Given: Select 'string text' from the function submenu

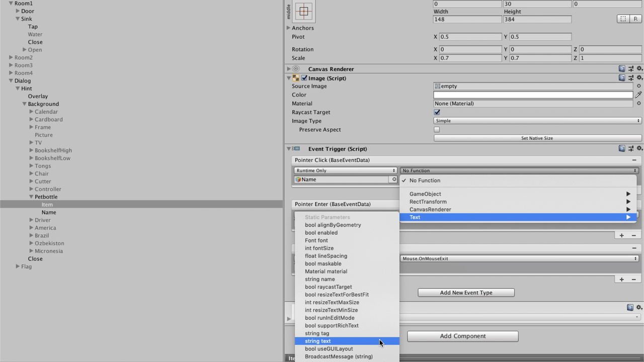Looking at the screenshot, I should (x=318, y=341).
